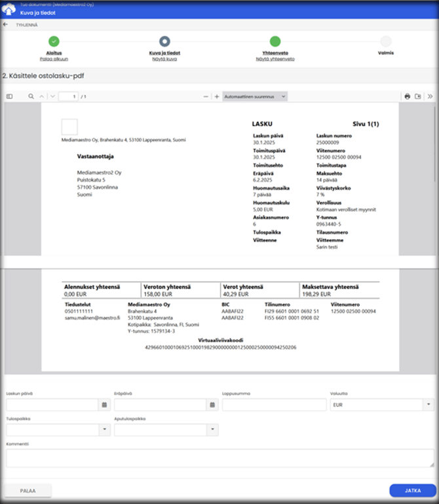The image size is (439, 504).
Task: Go to next PDF page arrow
Action: pyautogui.click(x=52, y=96)
